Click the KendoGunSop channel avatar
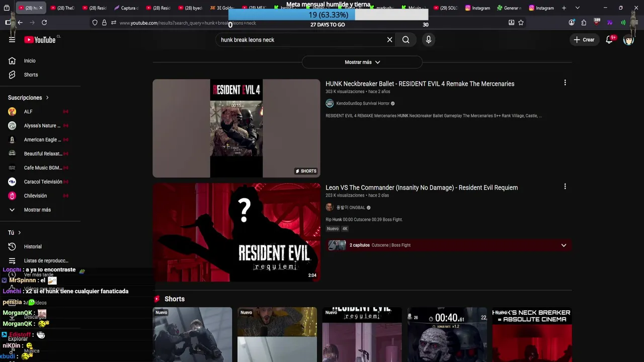This screenshot has width=644, height=362. [330, 104]
